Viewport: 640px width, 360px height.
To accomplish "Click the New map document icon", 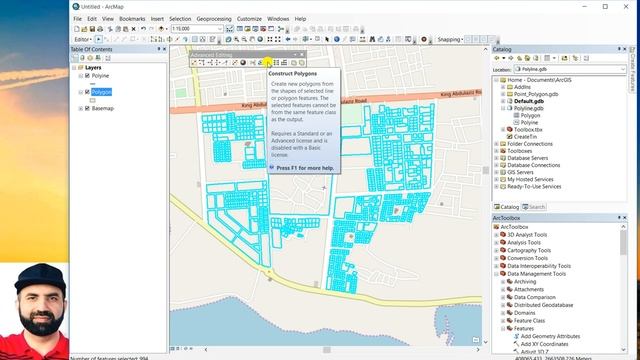I will tap(77, 29).
